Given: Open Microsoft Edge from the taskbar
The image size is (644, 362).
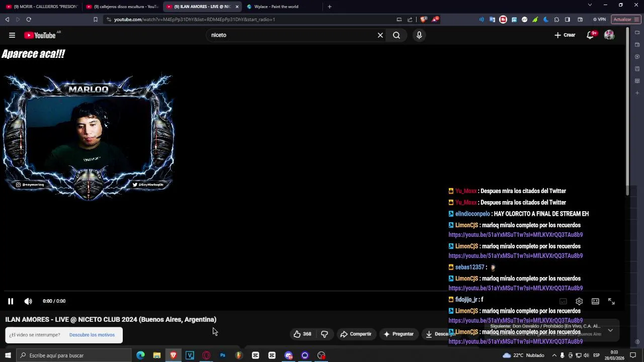Looking at the screenshot, I should coord(140,355).
